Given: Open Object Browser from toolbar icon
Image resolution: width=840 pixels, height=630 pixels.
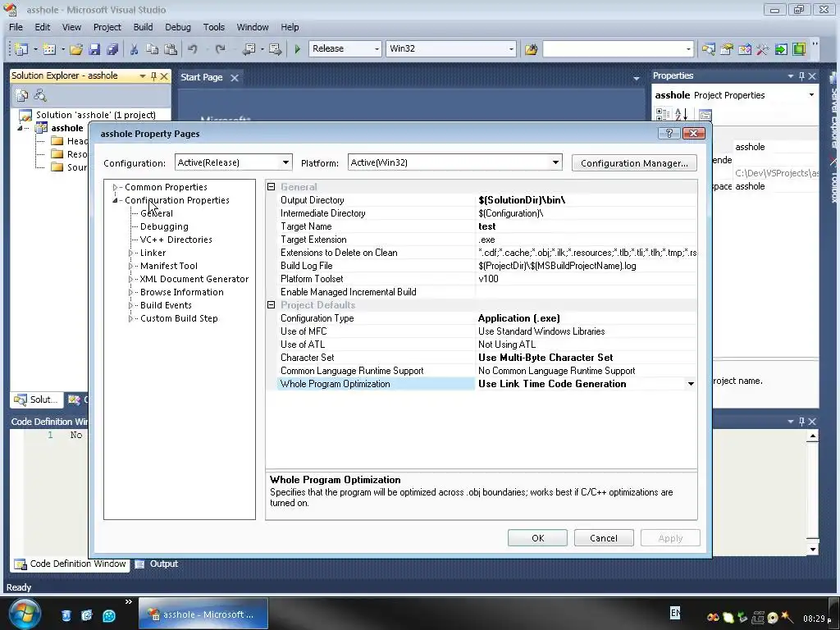Looking at the screenshot, I should click(745, 48).
